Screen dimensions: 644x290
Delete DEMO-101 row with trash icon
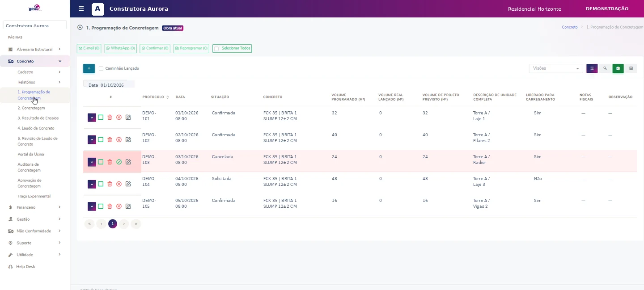[110, 118]
